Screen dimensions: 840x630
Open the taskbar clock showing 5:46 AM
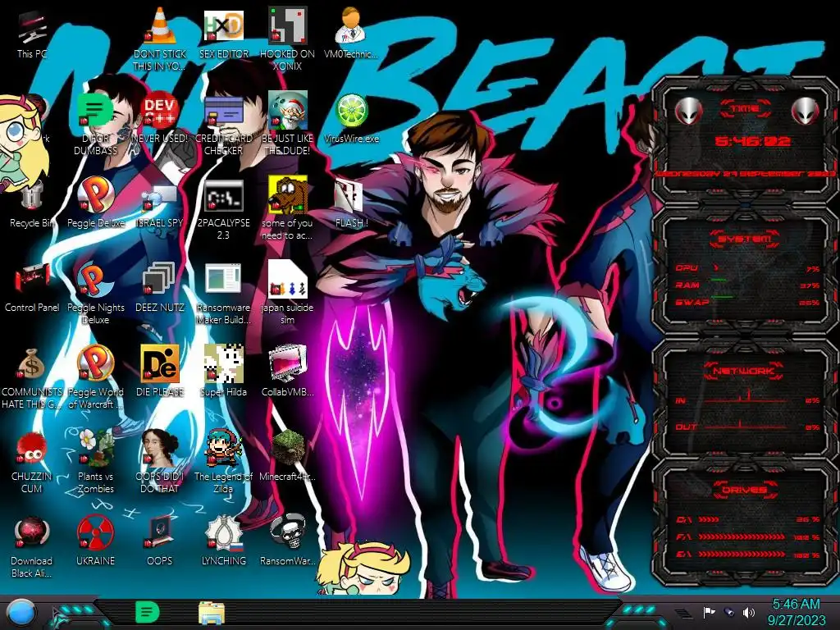(x=797, y=612)
